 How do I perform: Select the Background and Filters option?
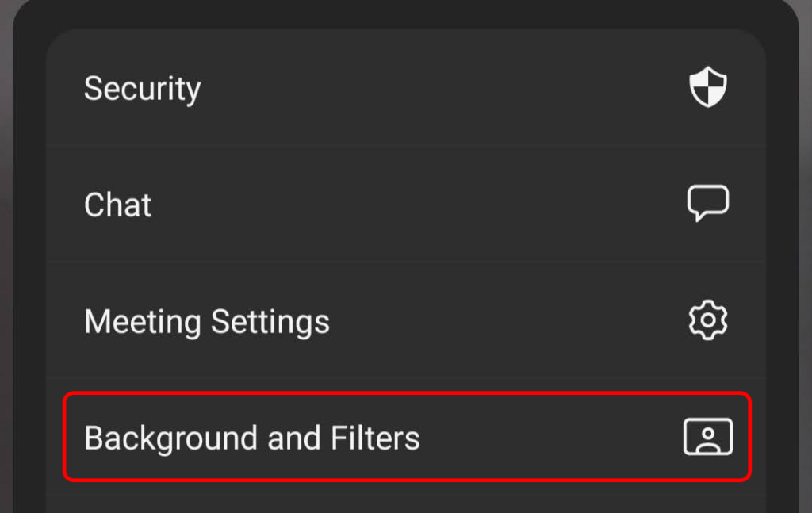tap(252, 438)
